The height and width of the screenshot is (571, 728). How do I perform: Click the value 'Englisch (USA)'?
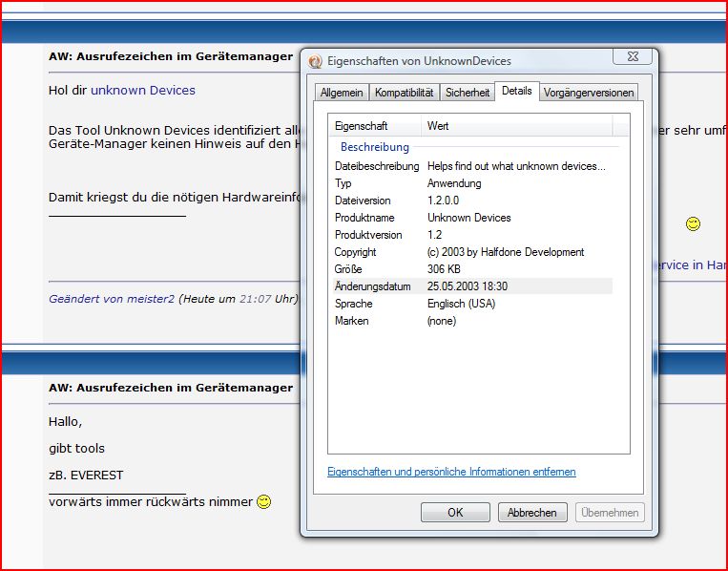[461, 304]
